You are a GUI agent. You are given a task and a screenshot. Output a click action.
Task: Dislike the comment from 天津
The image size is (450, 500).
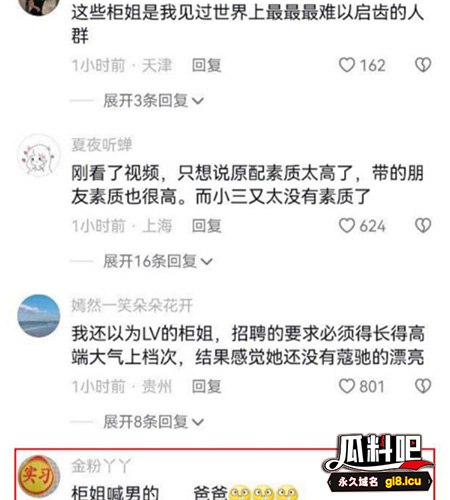423,65
